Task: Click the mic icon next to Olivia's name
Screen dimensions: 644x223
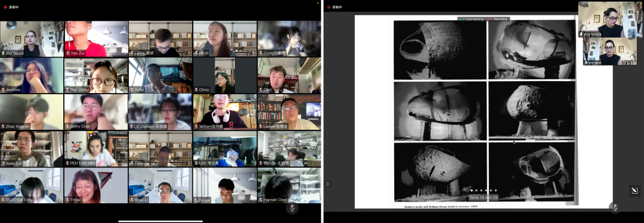Action: pos(196,89)
